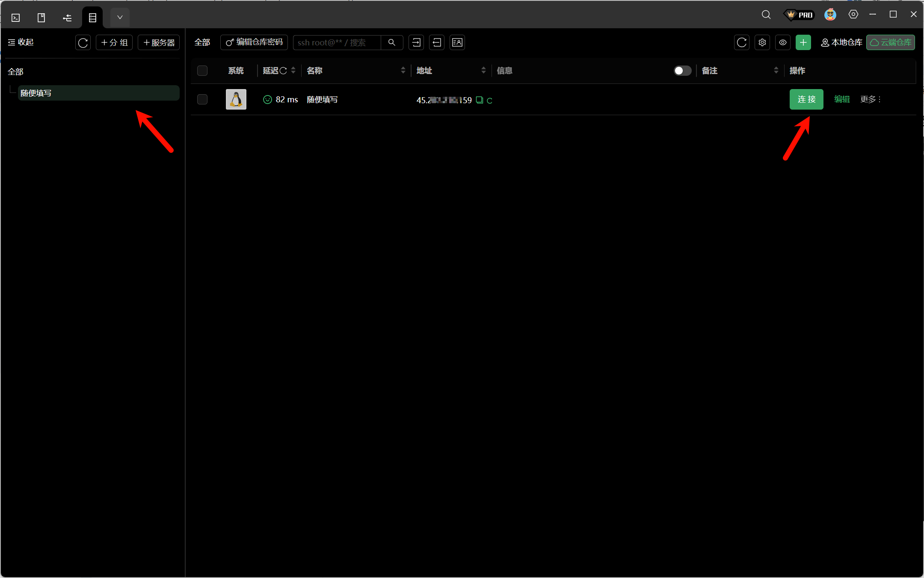
Task: Click the 编辑 link for the server
Action: pyautogui.click(x=841, y=99)
